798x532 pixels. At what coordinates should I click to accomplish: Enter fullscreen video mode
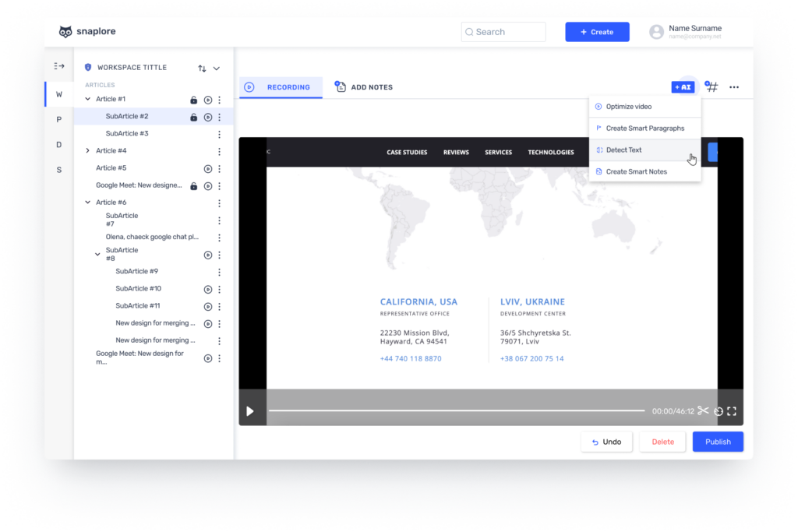pyautogui.click(x=732, y=411)
